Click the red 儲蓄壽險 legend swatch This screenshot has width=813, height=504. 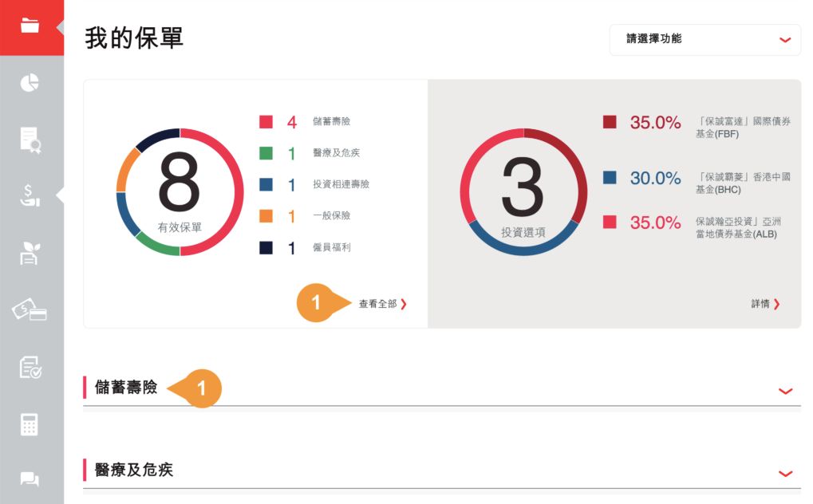coord(266,122)
